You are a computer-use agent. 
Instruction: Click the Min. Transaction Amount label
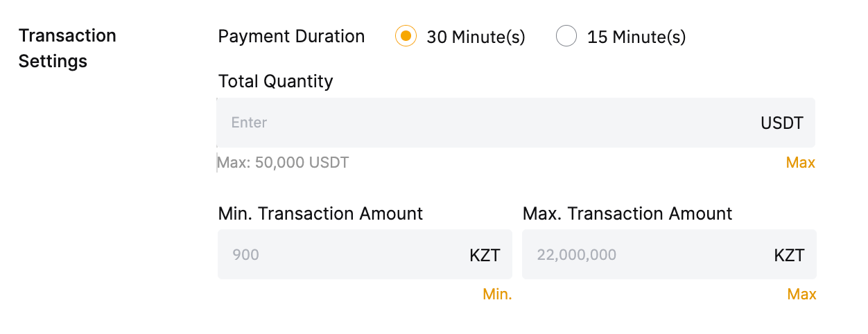coord(320,213)
